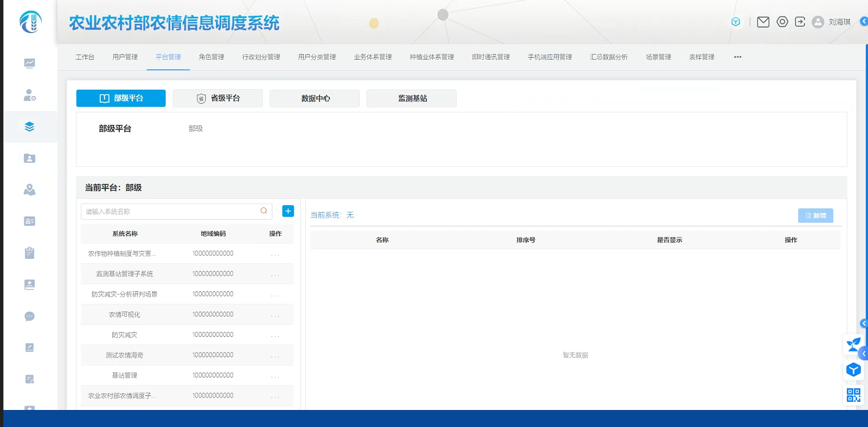Screen dimensions: 868x427
Task: Open the 行政划分管理 menu tab
Action: (261, 57)
